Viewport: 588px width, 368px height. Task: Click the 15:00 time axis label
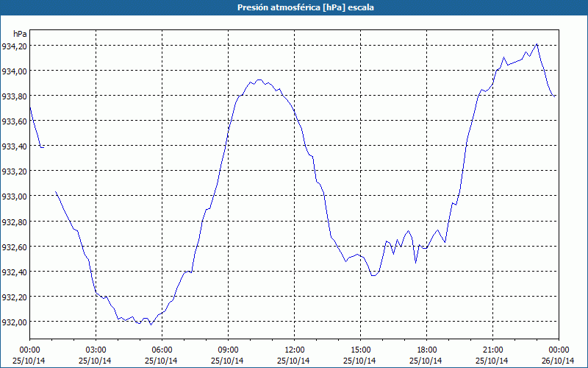click(x=361, y=350)
